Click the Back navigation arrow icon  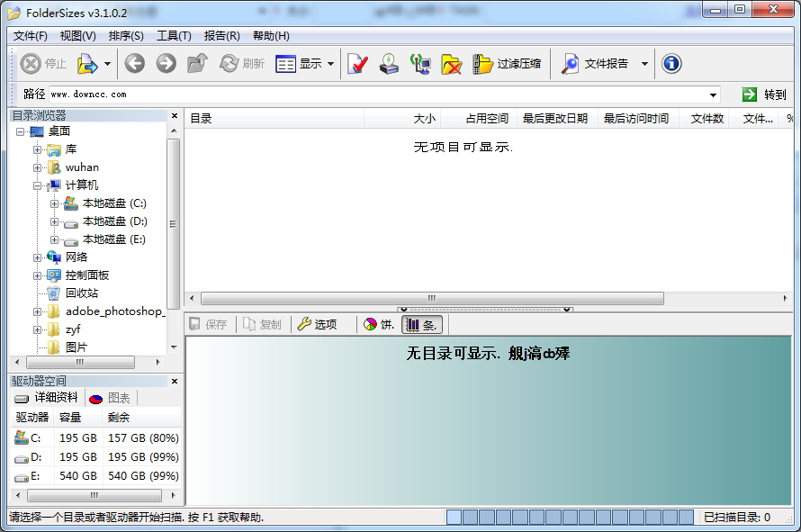(x=134, y=63)
